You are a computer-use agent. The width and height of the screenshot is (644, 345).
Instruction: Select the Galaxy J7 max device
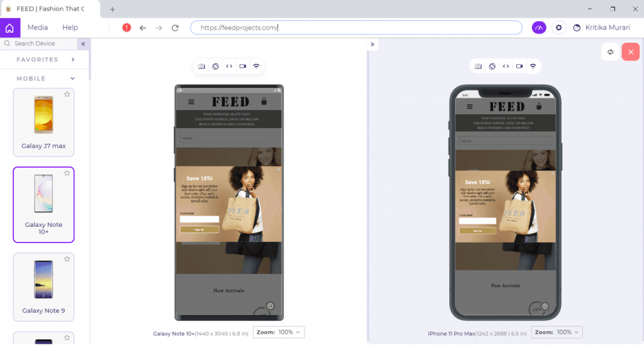pos(43,123)
